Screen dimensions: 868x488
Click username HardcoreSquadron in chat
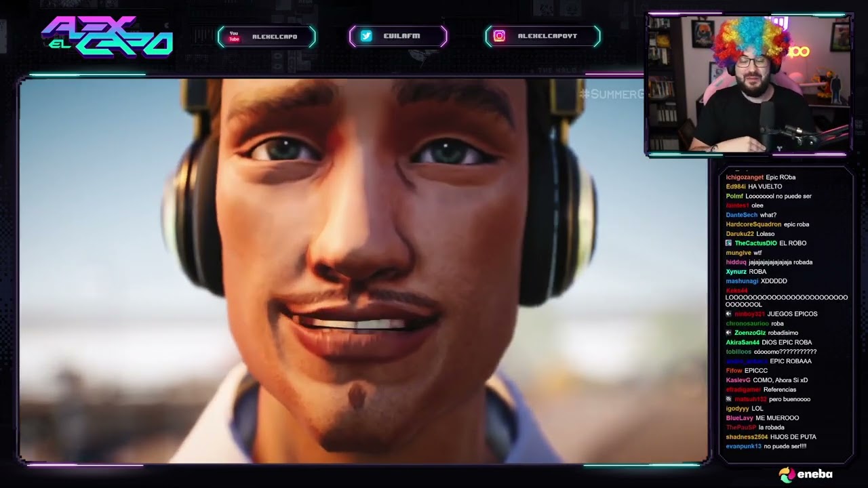click(x=753, y=224)
